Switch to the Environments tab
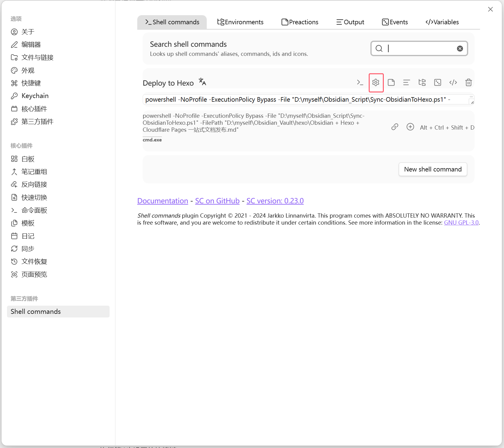This screenshot has height=448, width=504. pos(240,22)
